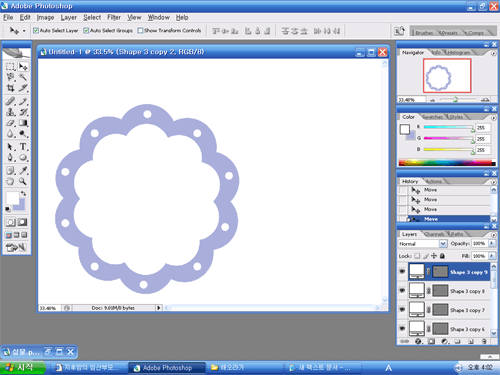Open the Fill slider arrow

tap(492, 256)
